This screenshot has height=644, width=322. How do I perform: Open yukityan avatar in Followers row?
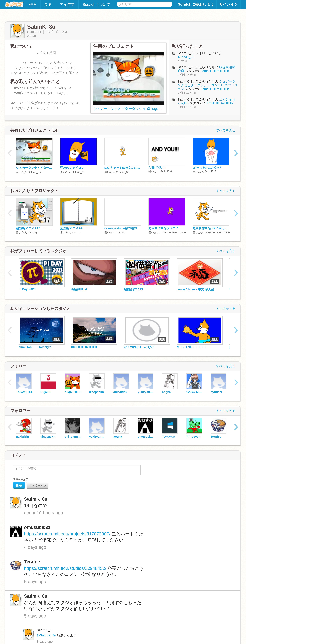click(x=97, y=426)
